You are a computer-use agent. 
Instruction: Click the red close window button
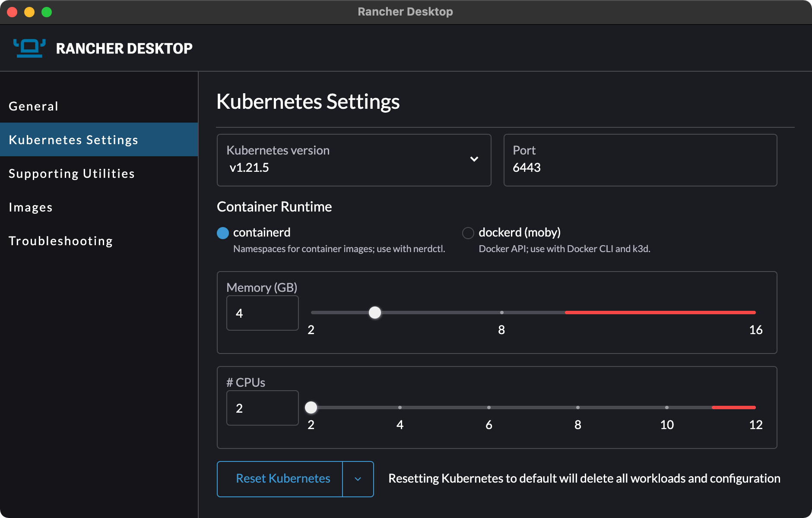13,12
